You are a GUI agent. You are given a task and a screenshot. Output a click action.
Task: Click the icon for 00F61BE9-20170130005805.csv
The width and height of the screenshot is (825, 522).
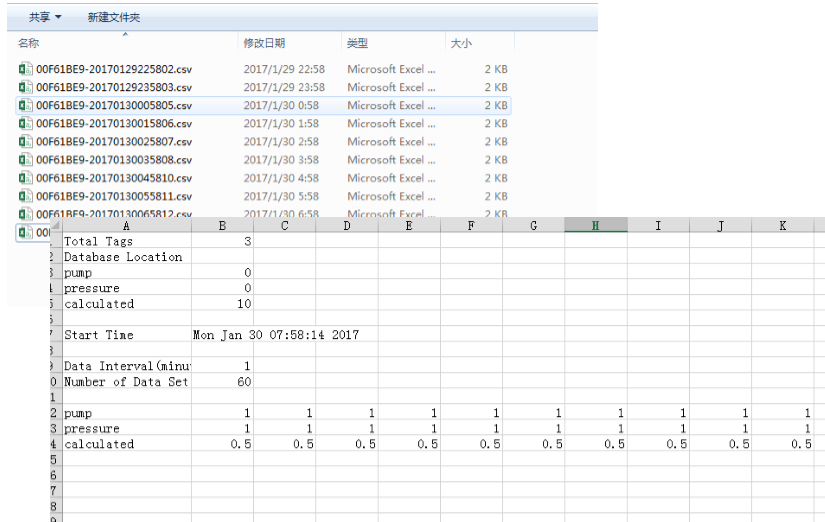[x=26, y=106]
